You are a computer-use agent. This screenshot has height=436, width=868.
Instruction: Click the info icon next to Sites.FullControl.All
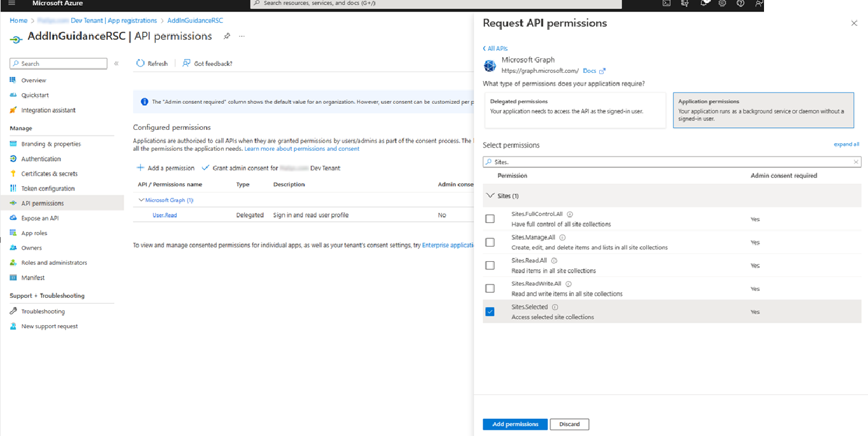tap(569, 214)
